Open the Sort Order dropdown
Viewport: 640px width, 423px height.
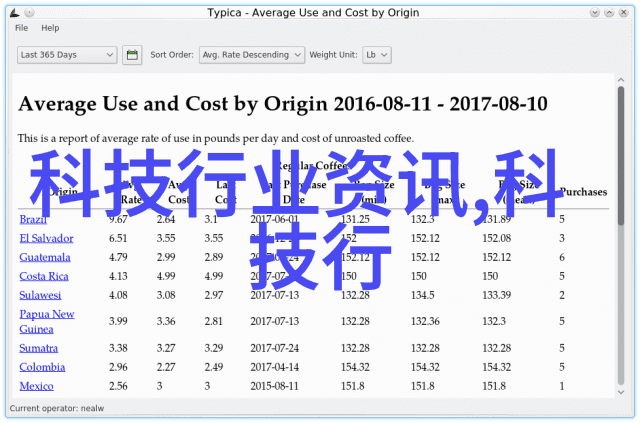point(252,55)
